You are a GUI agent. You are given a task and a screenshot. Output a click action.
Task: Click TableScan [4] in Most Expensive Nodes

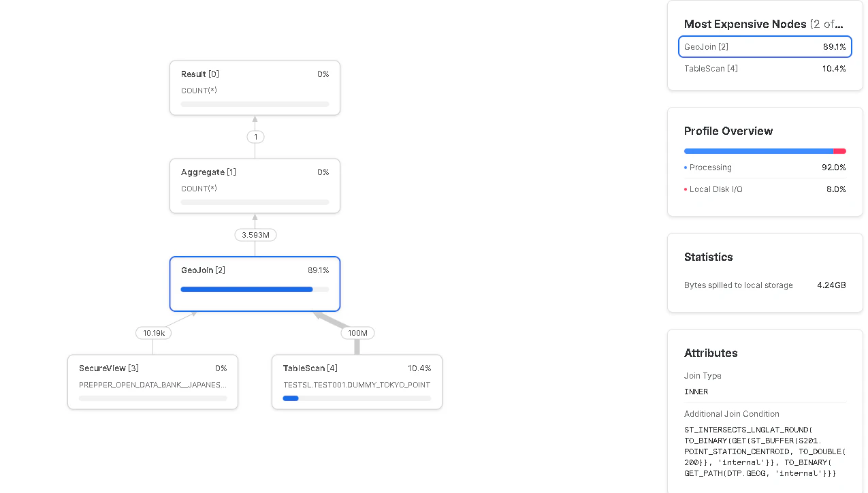tap(765, 69)
